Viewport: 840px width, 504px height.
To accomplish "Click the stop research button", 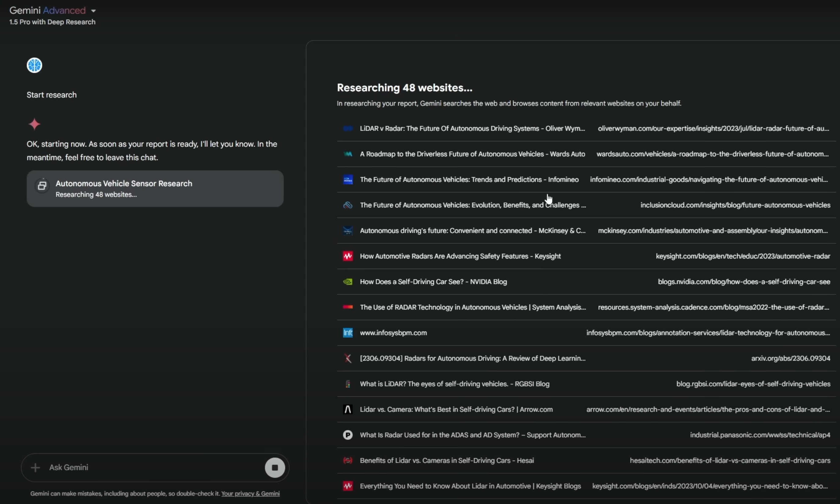I will point(275,467).
